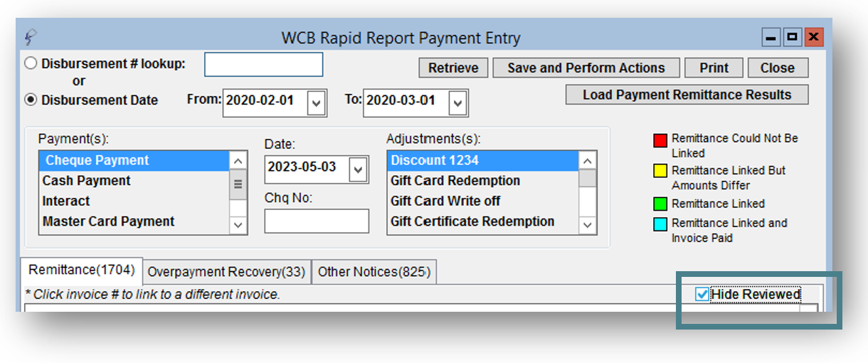The image size is (868, 363).
Task: Switch to Overpayment Recovery(33) tab
Action: pos(226,272)
